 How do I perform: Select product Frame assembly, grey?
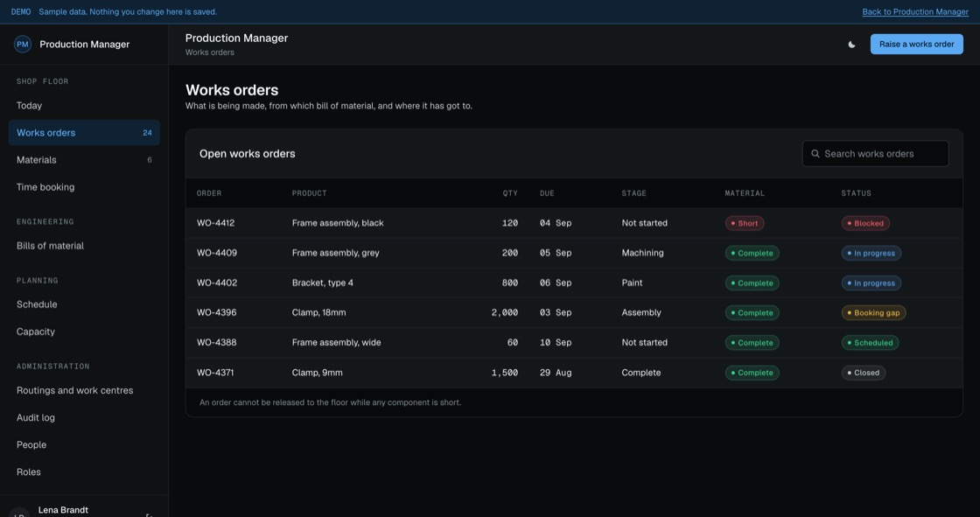pos(336,253)
